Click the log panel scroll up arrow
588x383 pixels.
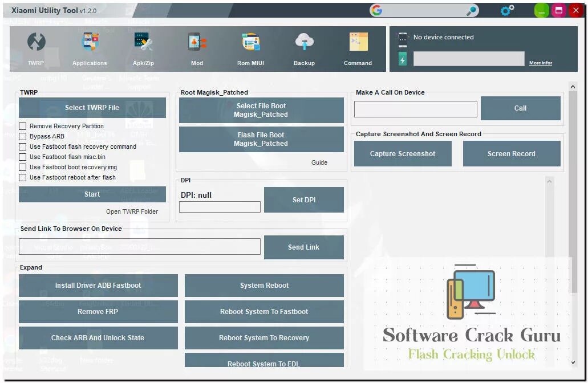coord(549,181)
